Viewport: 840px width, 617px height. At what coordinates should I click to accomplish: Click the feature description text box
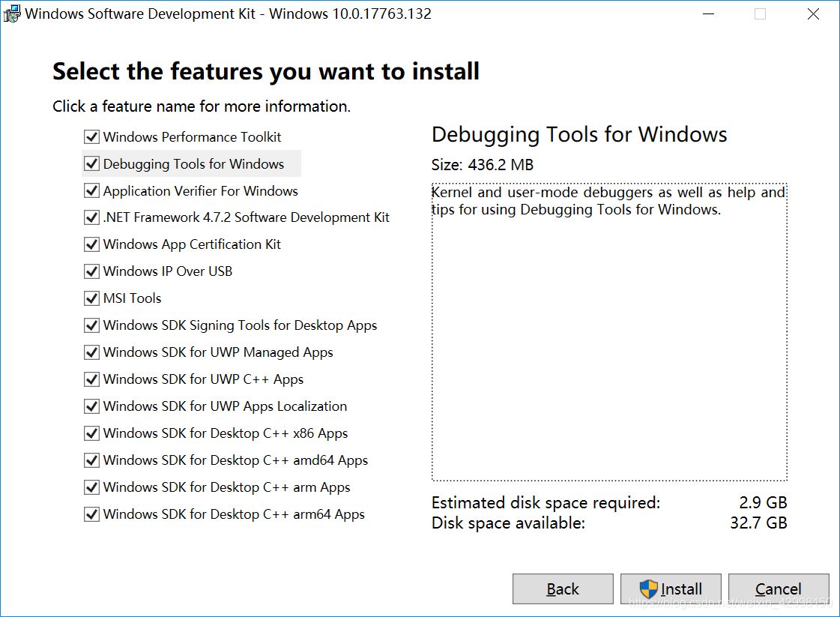tap(609, 332)
